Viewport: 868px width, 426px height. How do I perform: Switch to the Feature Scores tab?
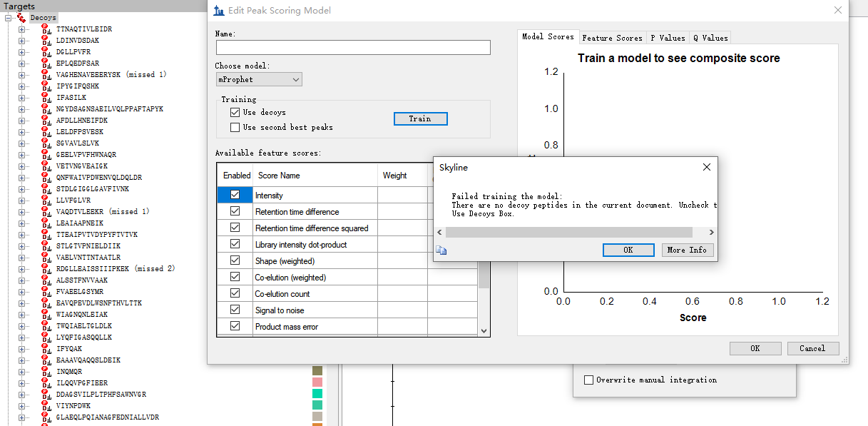coord(611,38)
